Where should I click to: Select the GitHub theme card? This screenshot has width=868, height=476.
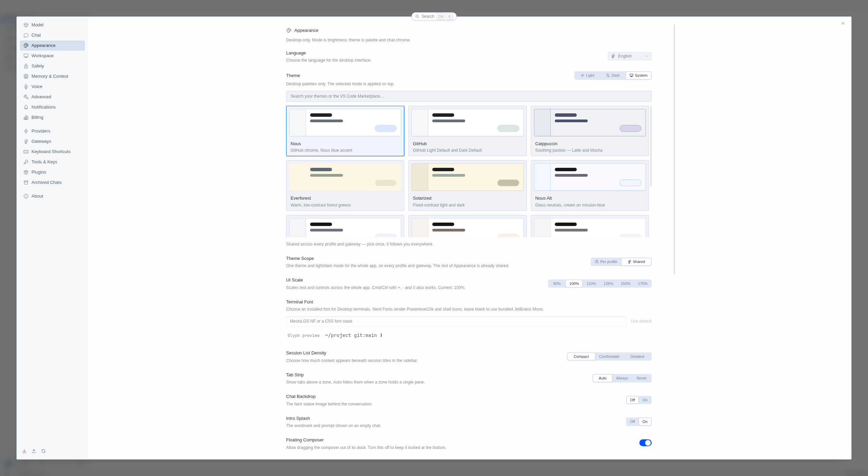(468, 131)
